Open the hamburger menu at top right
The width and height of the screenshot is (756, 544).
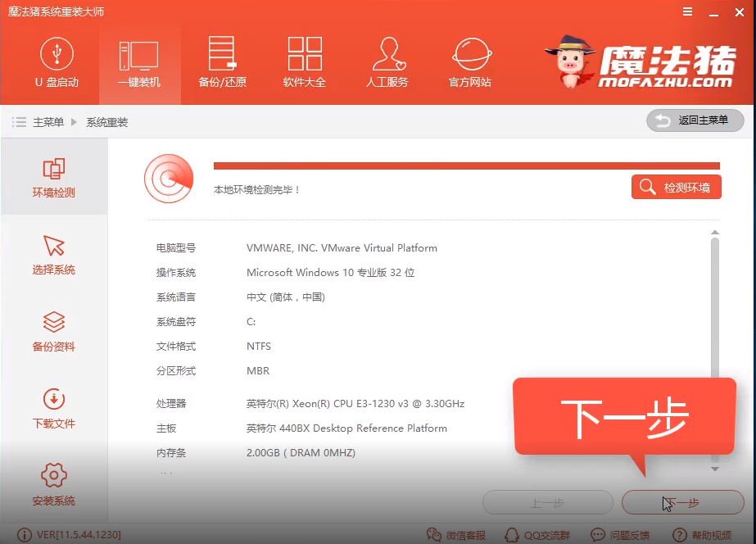pos(686,11)
